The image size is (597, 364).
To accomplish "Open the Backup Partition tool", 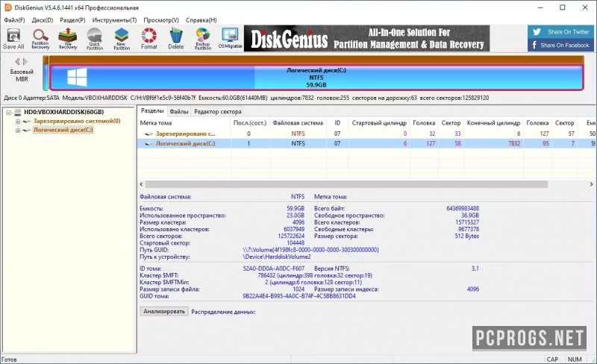I will [x=203, y=39].
